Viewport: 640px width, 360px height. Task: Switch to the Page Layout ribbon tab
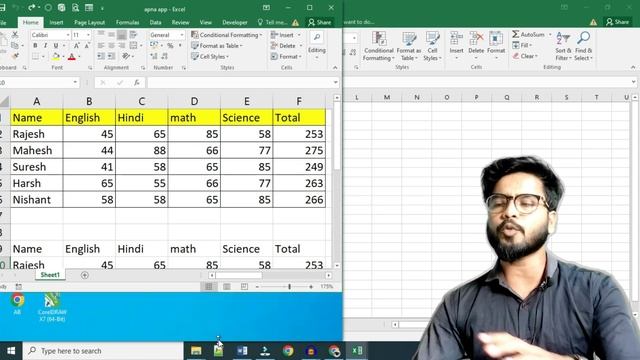[89, 22]
